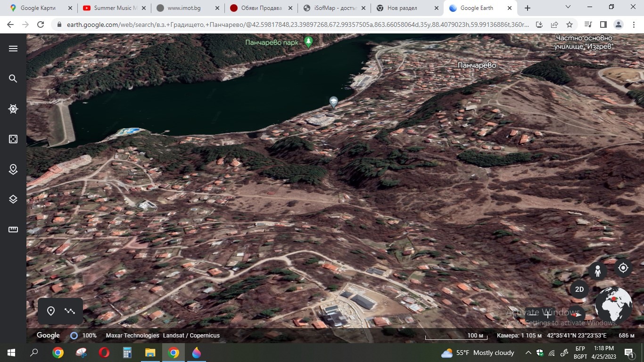Click the zoom in plus button
Screen dimensions: 644x362
pos(547,315)
